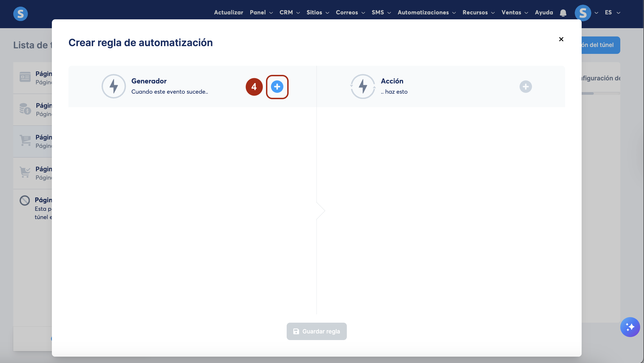Open the Automatizaciones menu
644x363 pixels.
coord(426,12)
